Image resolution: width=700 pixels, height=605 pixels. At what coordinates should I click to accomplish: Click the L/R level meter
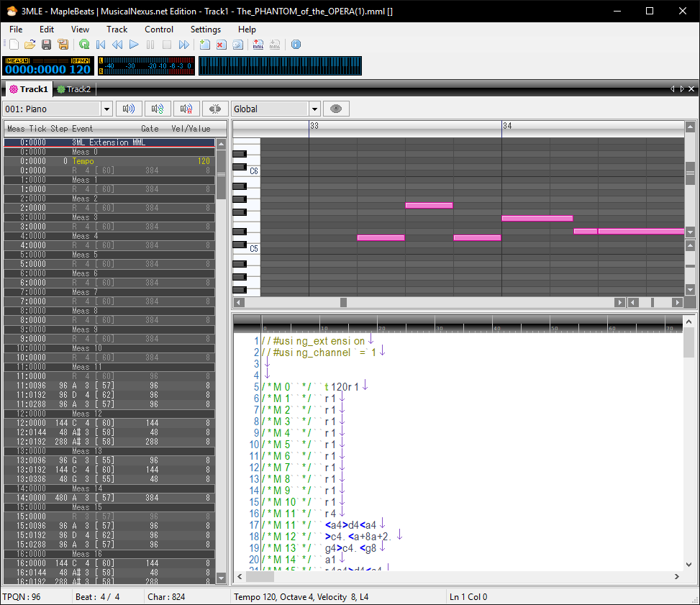(x=147, y=65)
